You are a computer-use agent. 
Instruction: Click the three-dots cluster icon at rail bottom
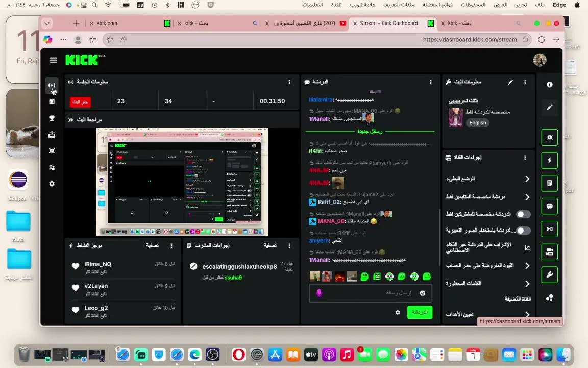[549, 298]
